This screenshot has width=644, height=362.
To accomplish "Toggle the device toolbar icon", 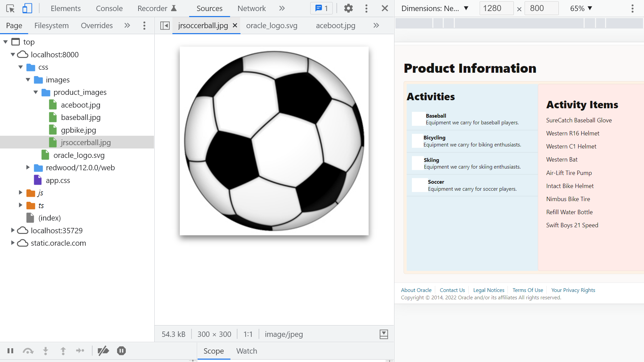I will 27,8.
